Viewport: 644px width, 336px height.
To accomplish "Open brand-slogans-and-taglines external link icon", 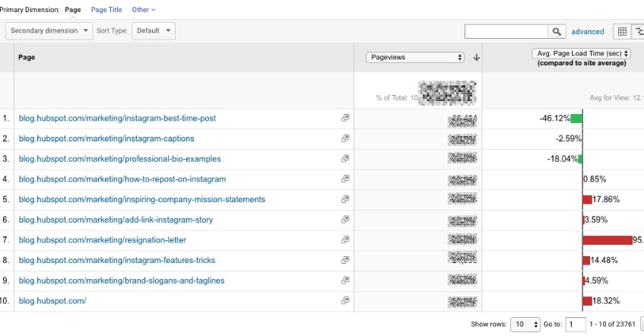I will click(x=345, y=281).
